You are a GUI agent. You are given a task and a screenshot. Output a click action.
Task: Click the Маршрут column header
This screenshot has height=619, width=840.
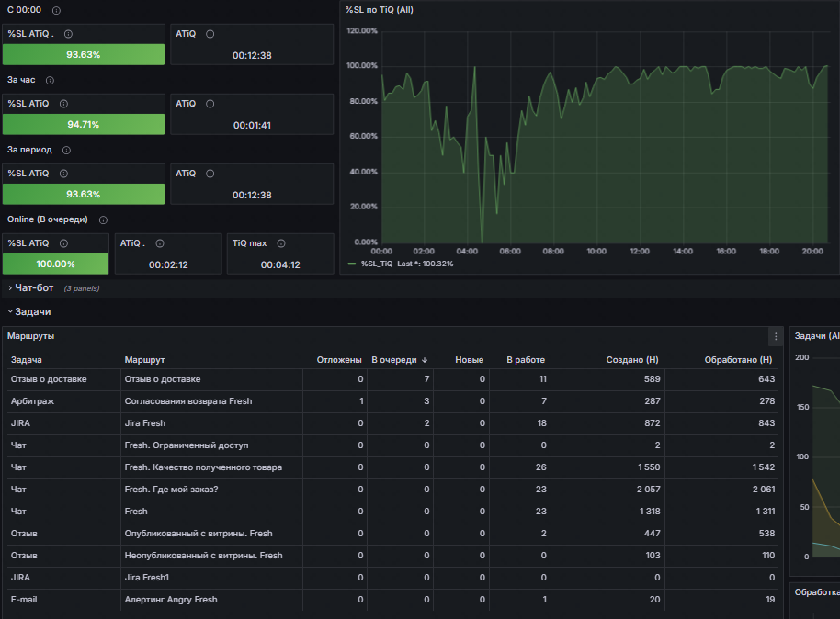click(144, 360)
